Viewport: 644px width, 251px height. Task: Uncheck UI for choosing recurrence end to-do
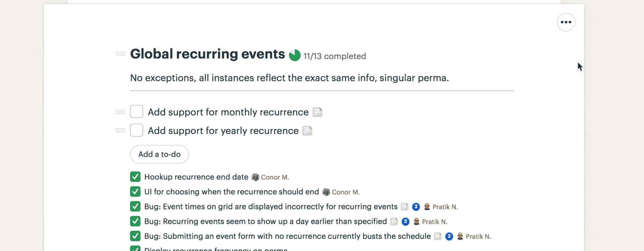pos(135,192)
